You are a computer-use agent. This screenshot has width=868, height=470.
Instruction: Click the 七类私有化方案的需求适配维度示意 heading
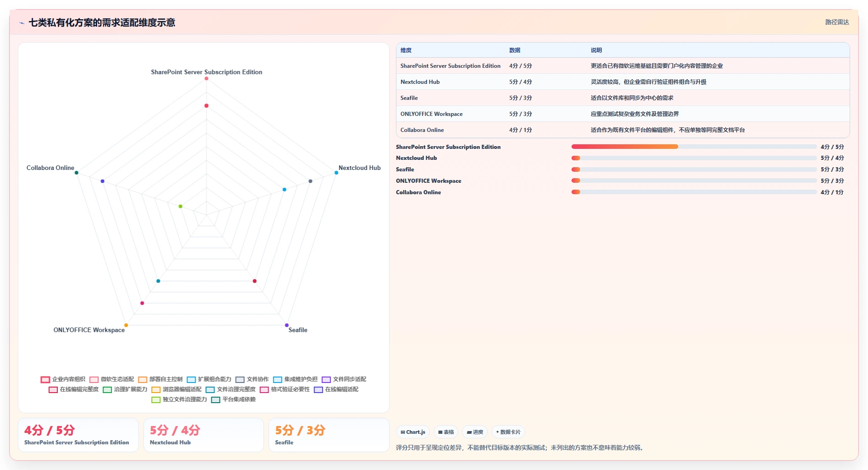[102, 22]
